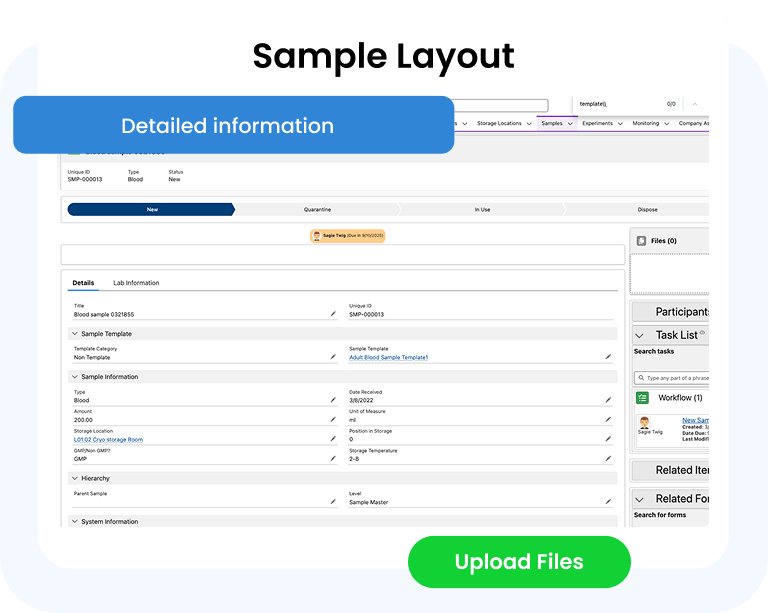Click the Files panel icon
Screen dimensions: 769x613
pyautogui.click(x=641, y=241)
